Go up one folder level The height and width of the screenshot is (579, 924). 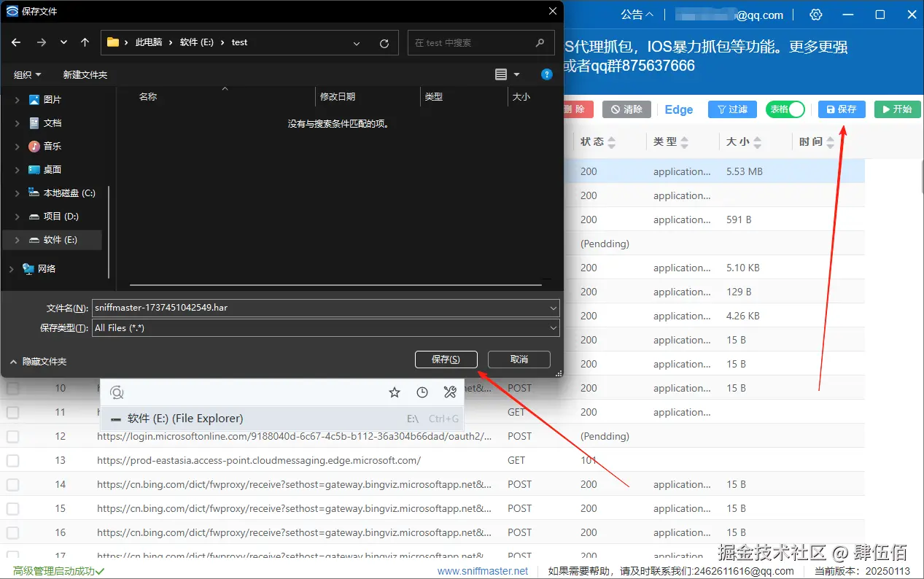85,42
